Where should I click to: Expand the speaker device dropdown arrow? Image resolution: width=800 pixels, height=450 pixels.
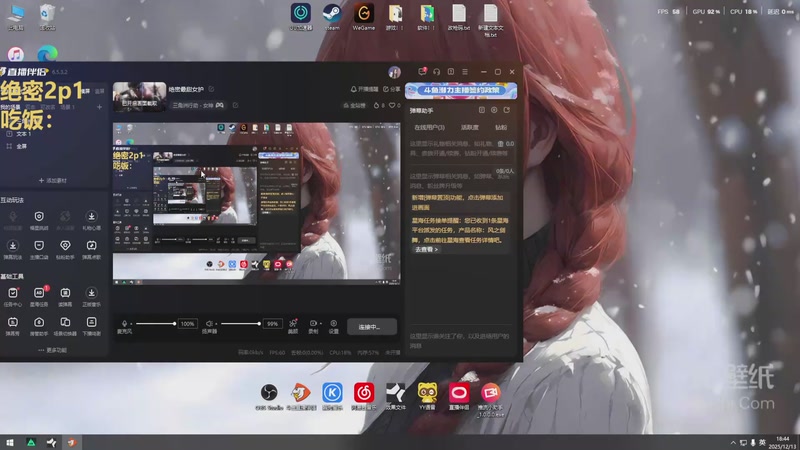pos(216,324)
